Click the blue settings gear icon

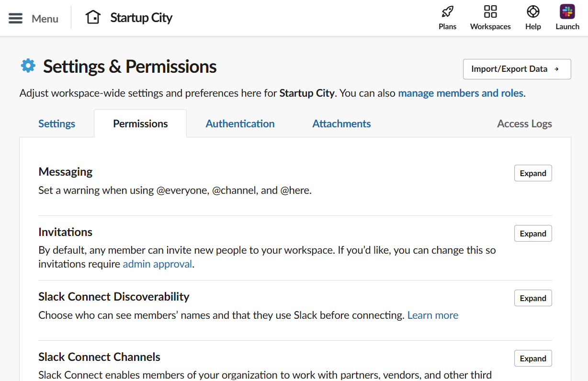click(x=28, y=66)
